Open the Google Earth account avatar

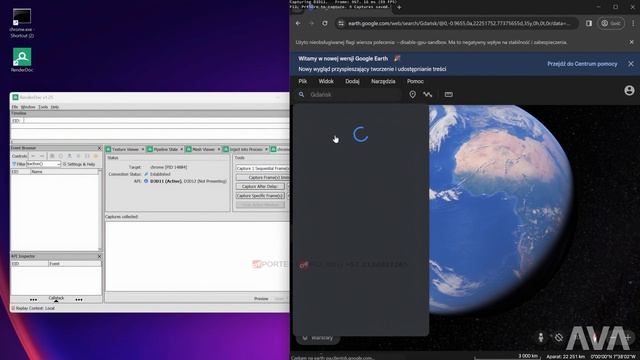629,91
